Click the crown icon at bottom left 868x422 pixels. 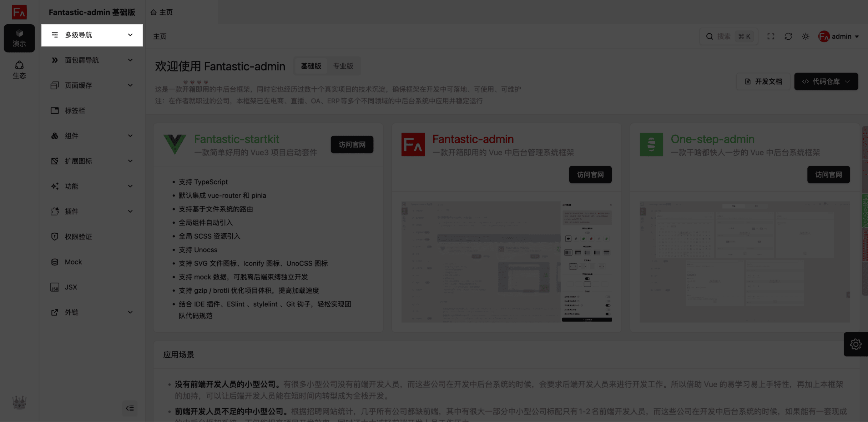[19, 402]
